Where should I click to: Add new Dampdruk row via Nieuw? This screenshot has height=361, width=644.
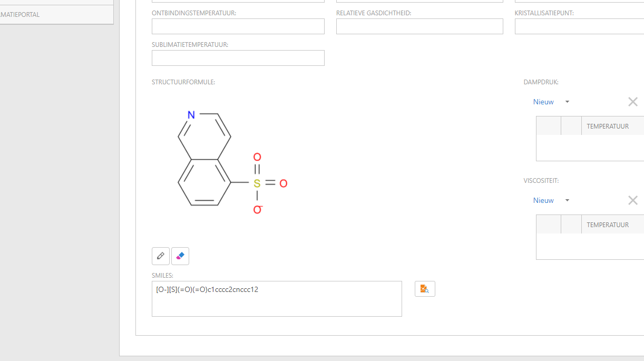[x=543, y=102]
